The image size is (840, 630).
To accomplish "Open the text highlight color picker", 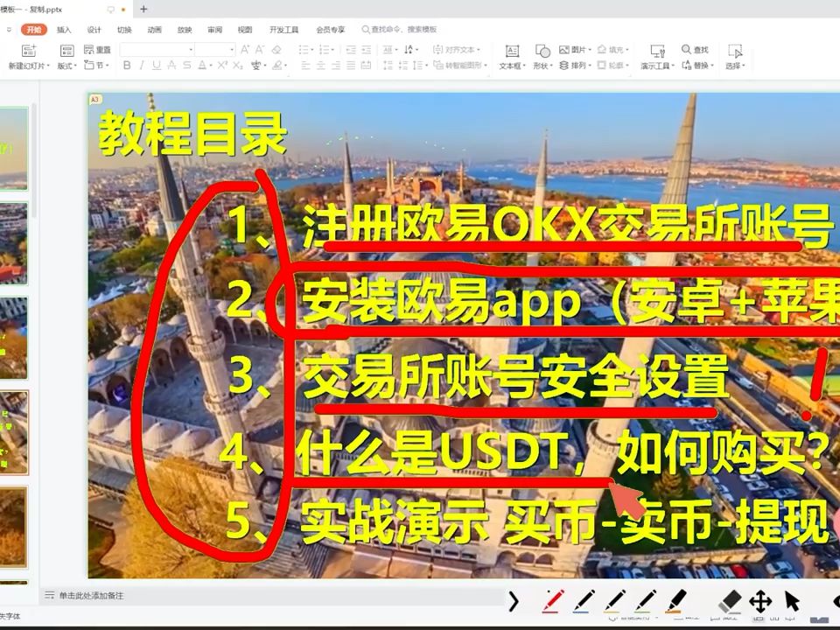I will pyautogui.click(x=279, y=66).
